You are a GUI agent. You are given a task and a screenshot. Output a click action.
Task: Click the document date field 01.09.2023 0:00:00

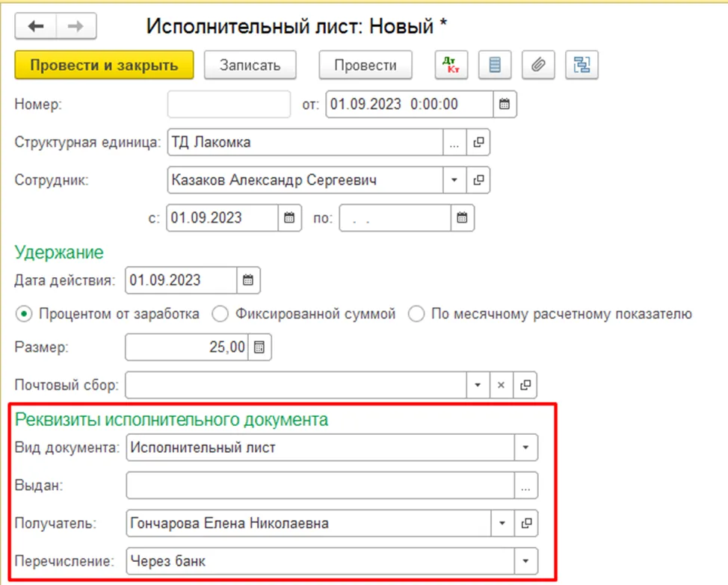coord(410,105)
